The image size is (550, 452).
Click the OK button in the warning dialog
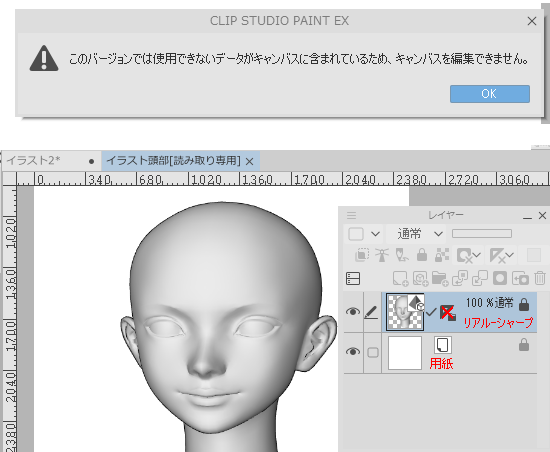(x=490, y=94)
